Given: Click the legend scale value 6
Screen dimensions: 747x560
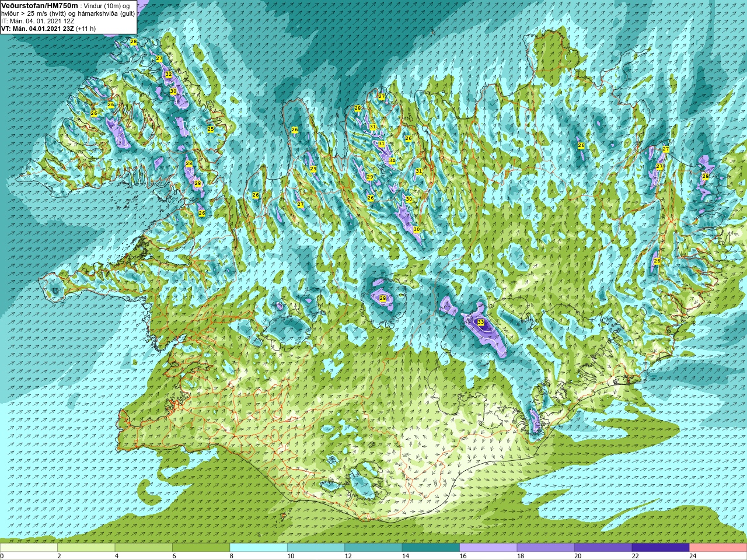Looking at the screenshot, I should [x=174, y=556].
